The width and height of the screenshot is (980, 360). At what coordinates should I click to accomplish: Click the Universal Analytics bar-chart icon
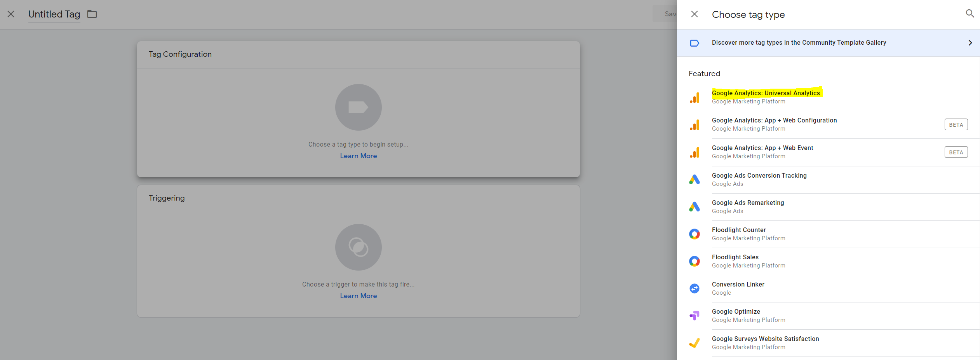pos(695,98)
